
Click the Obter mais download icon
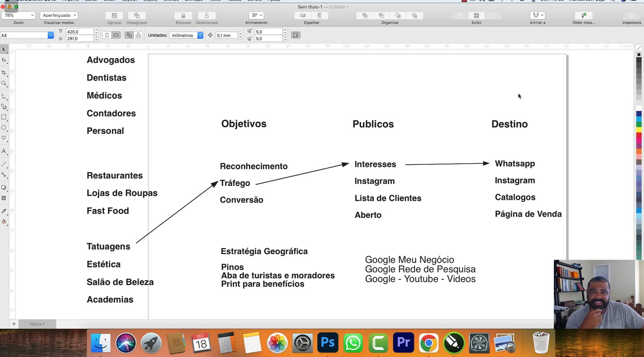[x=584, y=15]
